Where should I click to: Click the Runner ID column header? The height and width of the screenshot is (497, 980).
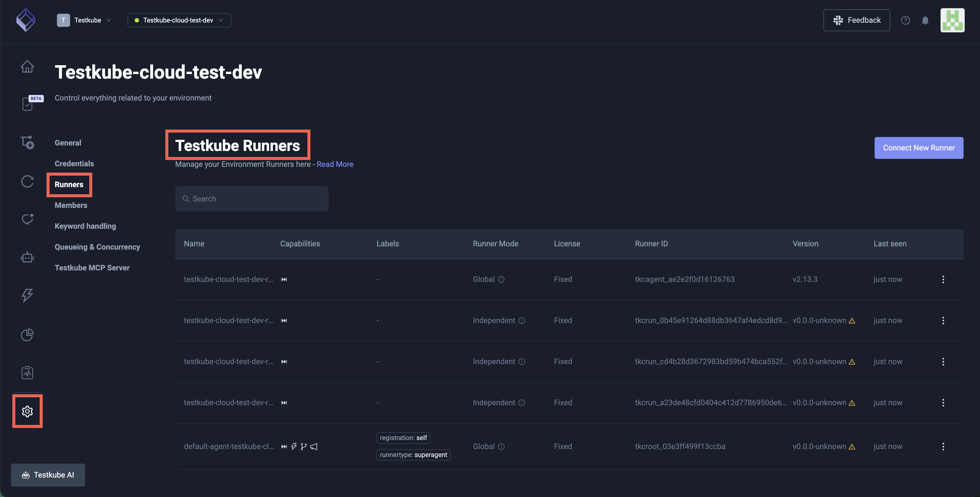tap(651, 244)
